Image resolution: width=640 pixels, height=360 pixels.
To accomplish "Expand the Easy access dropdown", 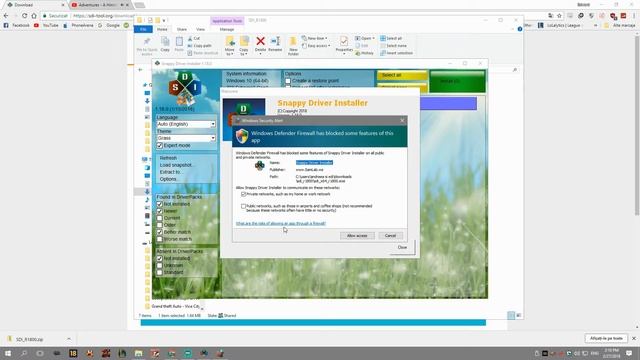I will click(316, 46).
